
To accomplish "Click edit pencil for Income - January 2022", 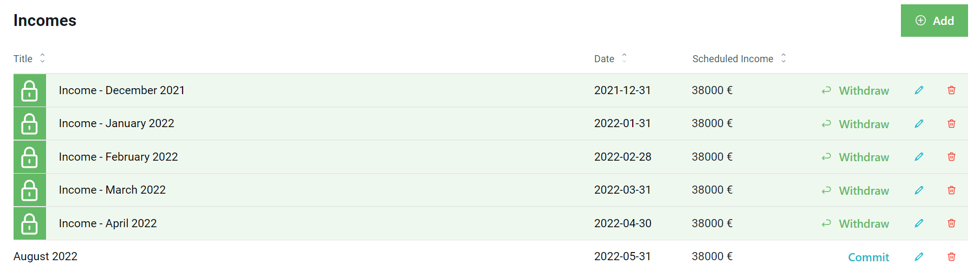I will click(919, 124).
